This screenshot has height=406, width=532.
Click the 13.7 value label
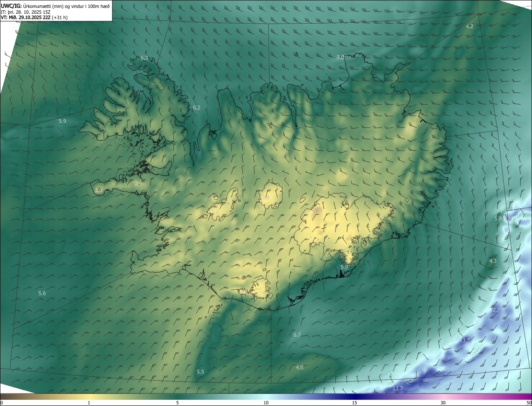(x=398, y=389)
